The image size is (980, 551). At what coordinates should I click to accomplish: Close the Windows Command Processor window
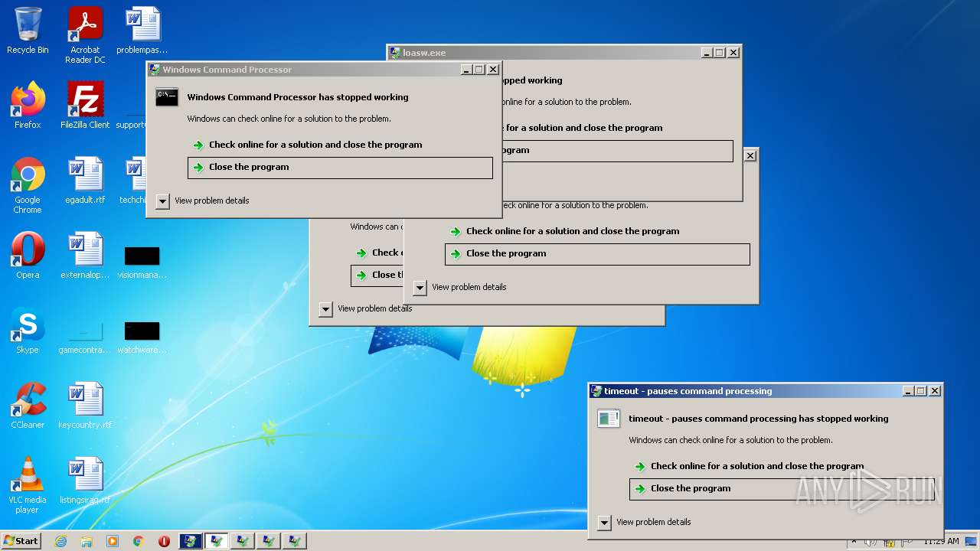coord(493,70)
